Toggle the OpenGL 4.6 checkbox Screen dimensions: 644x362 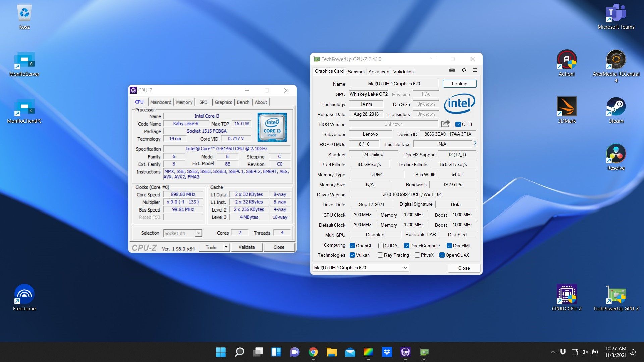point(442,255)
